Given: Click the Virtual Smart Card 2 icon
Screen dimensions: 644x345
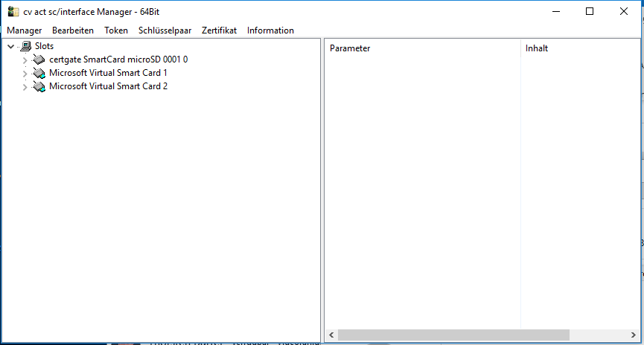Looking at the screenshot, I should tap(39, 86).
